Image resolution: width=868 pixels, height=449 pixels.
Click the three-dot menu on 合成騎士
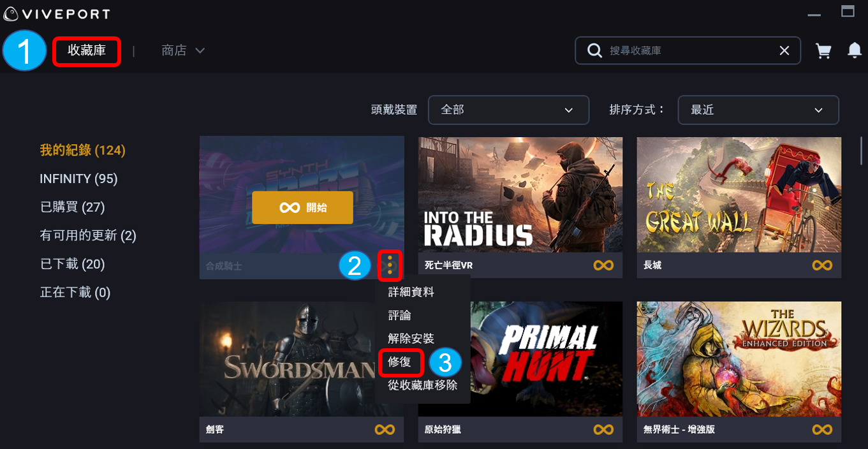click(x=390, y=265)
